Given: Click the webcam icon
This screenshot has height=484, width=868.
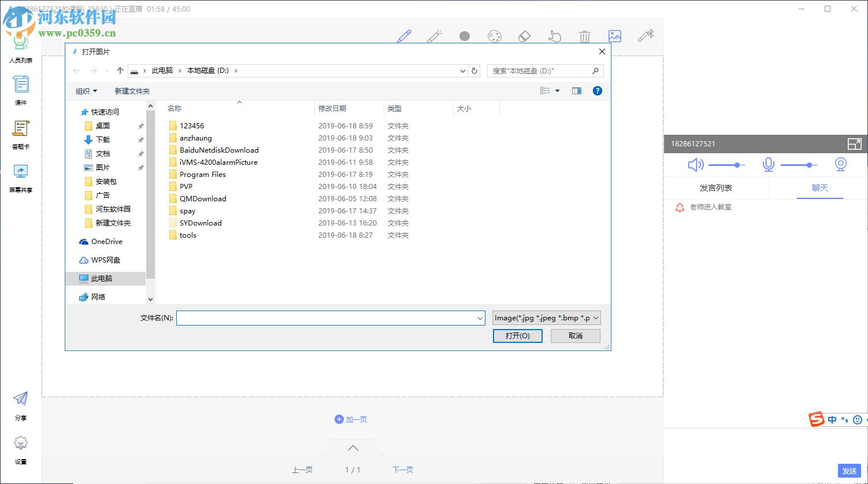Looking at the screenshot, I should 841,165.
